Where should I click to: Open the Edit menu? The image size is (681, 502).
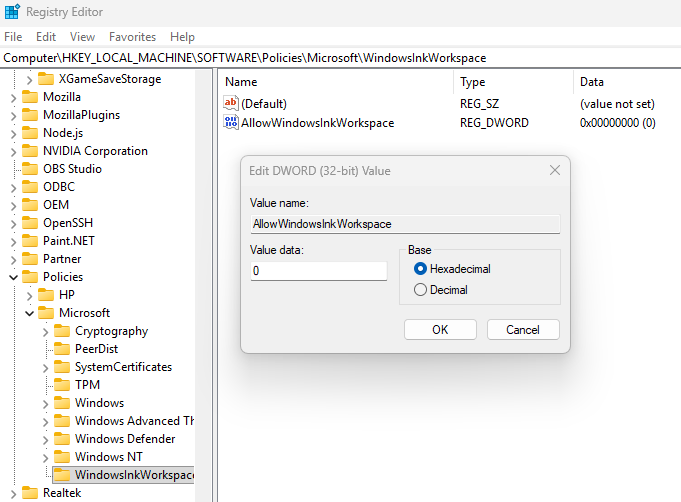46,37
